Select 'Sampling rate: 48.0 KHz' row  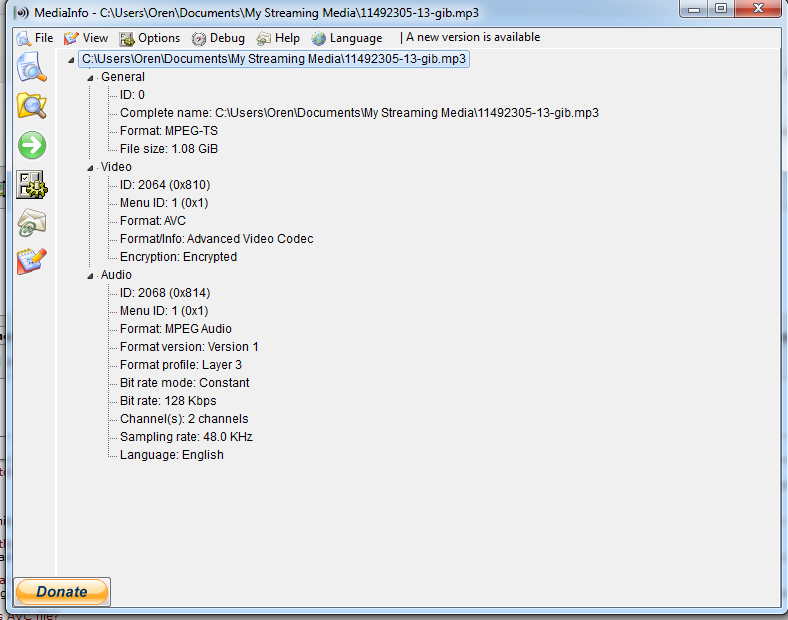click(186, 437)
